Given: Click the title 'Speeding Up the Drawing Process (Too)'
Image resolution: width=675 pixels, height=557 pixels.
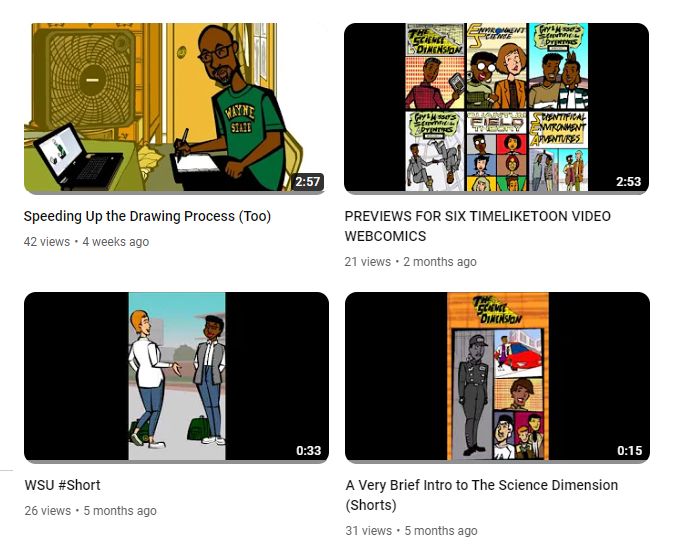Looking at the screenshot, I should 147,216.
